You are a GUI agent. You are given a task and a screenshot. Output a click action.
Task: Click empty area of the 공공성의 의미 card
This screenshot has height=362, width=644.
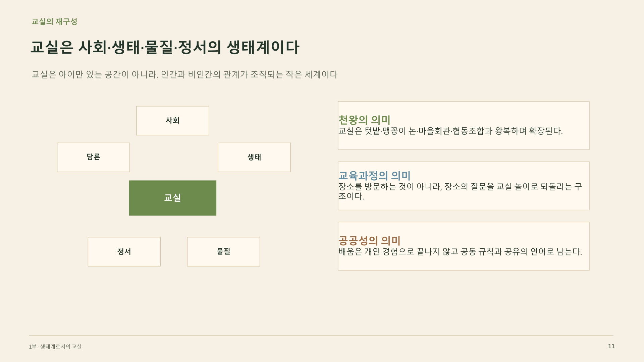point(503,263)
